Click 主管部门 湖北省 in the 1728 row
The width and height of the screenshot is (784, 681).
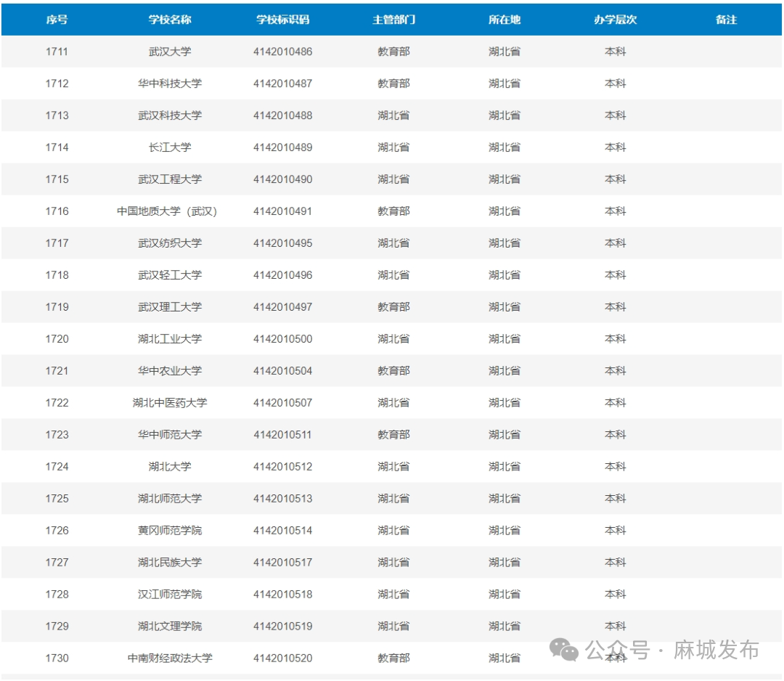394,595
